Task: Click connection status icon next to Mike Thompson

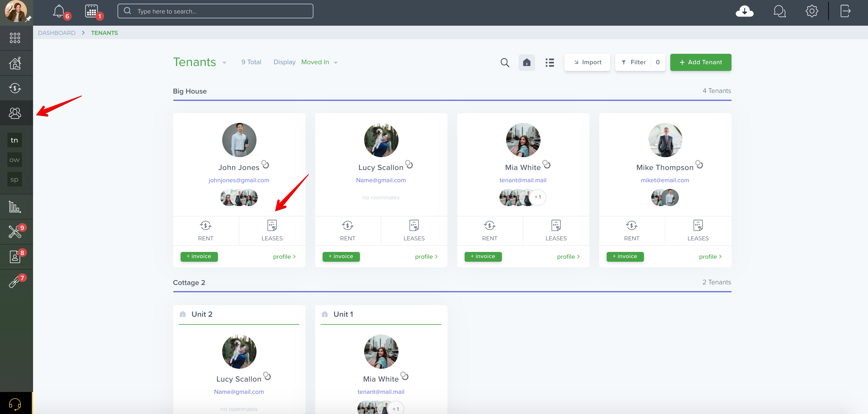Action: tap(699, 164)
